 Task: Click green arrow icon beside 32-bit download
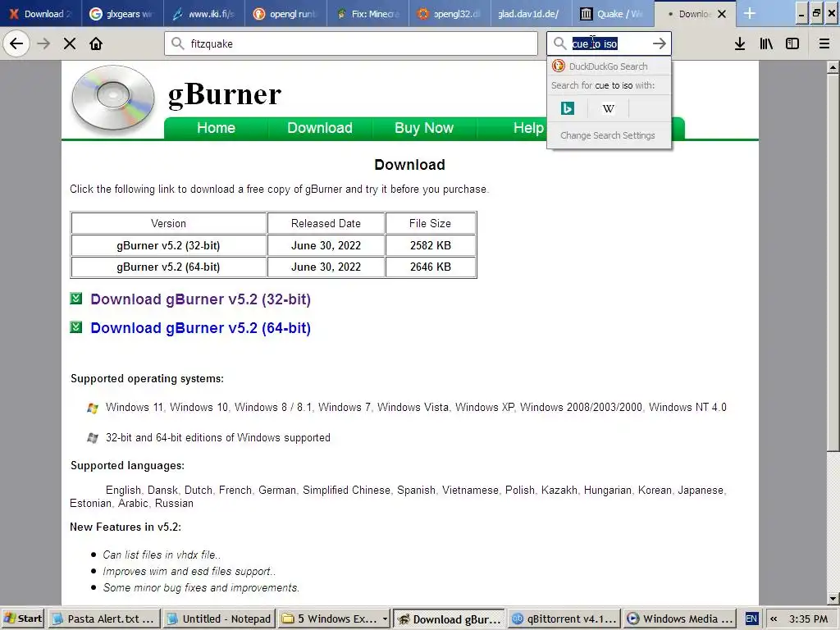click(x=76, y=299)
